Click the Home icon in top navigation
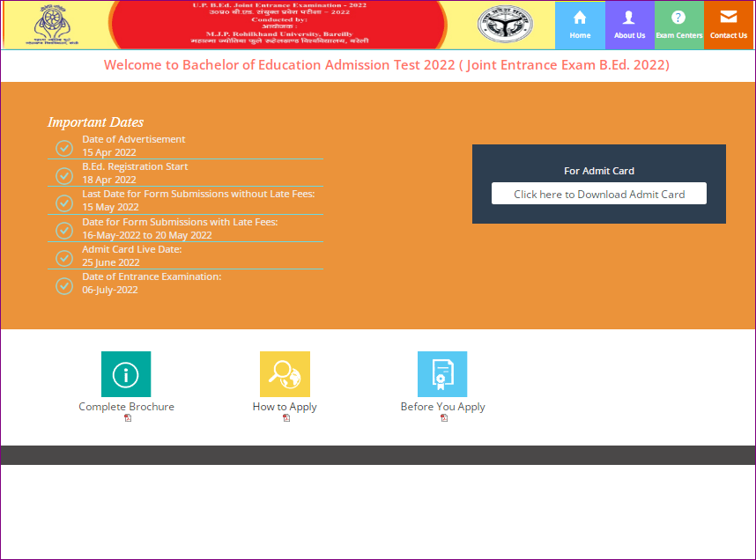 pos(580,17)
